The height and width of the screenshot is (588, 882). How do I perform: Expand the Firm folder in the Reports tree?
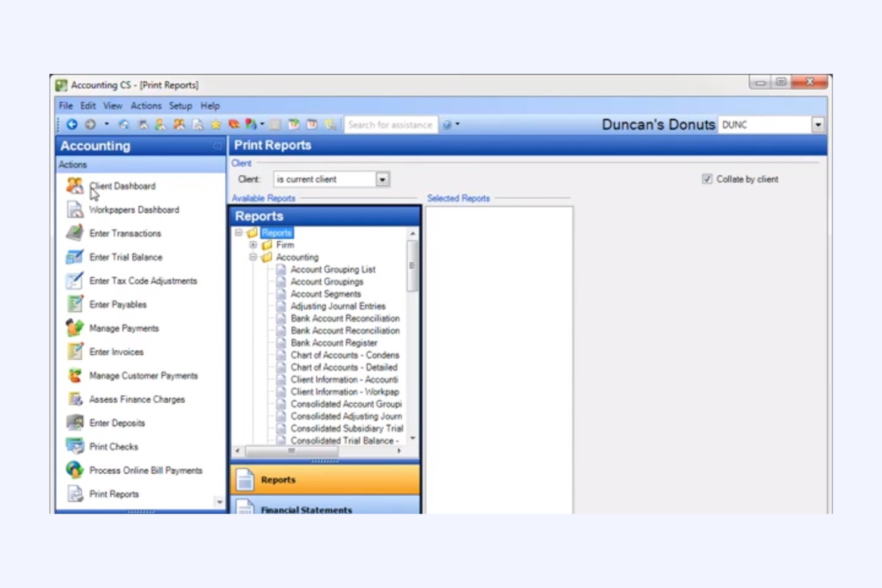(x=253, y=245)
